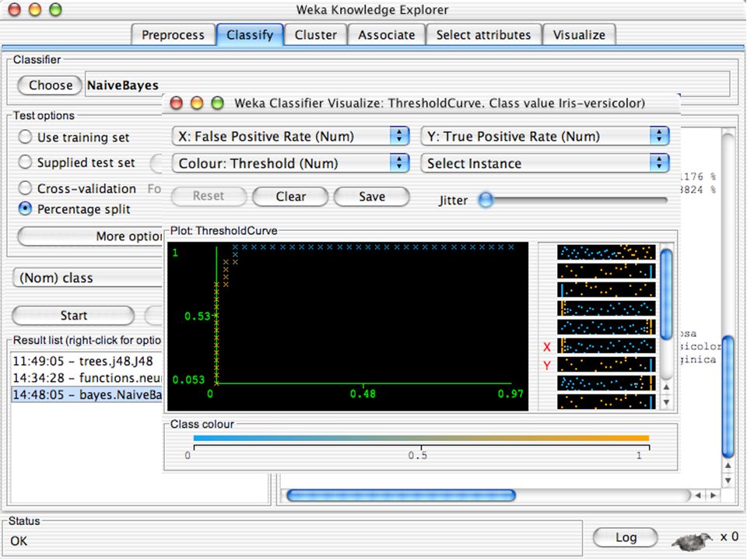Click the threshold curve plot area

[348, 326]
